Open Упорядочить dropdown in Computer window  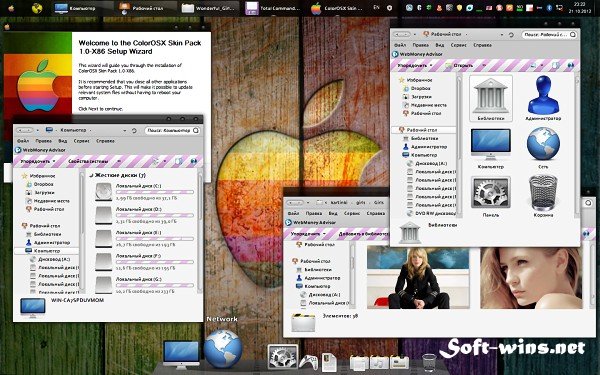[x=38, y=161]
